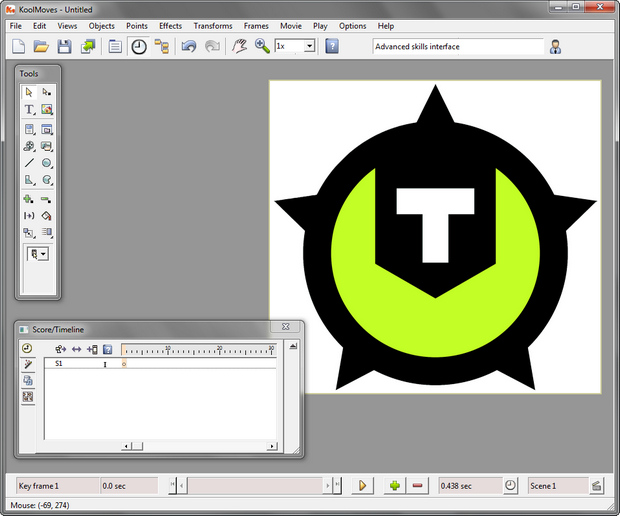Open the File menu
Image resolution: width=620 pixels, height=516 pixels.
point(15,26)
